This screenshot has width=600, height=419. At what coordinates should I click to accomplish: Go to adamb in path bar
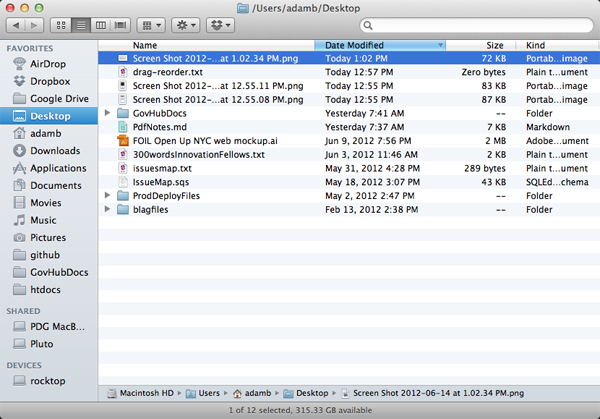[x=252, y=393]
